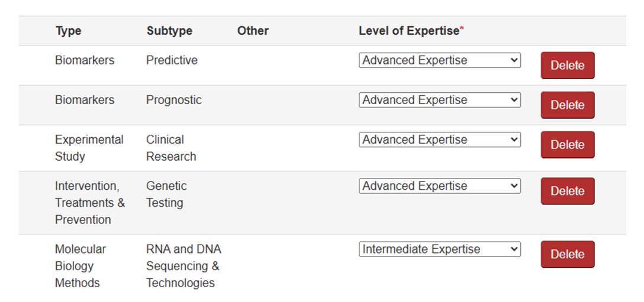Open expertise dropdown for Clinical Research

[439, 139]
